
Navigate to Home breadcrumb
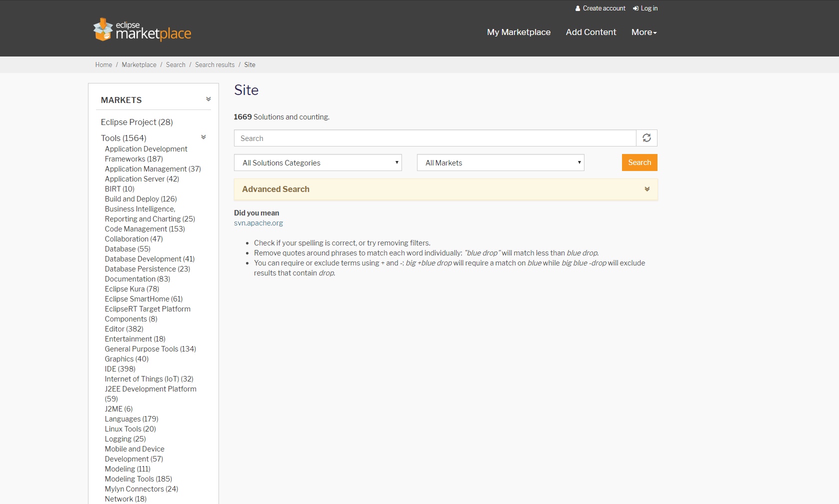(x=103, y=65)
